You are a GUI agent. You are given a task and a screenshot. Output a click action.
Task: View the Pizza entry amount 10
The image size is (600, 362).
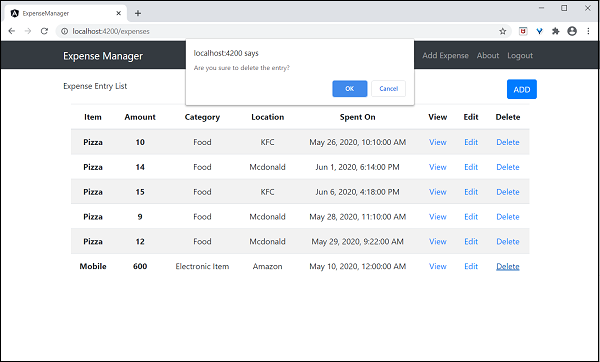(437, 142)
